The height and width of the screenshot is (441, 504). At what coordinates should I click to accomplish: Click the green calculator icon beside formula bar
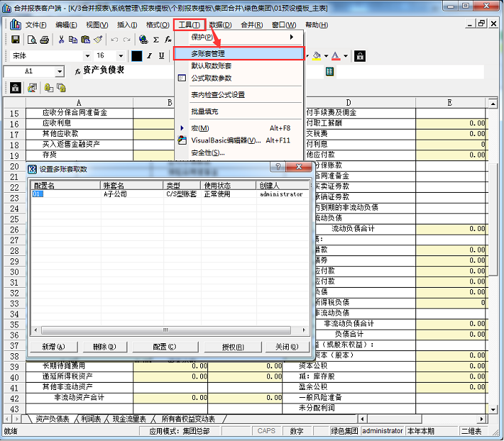[x=330, y=71]
